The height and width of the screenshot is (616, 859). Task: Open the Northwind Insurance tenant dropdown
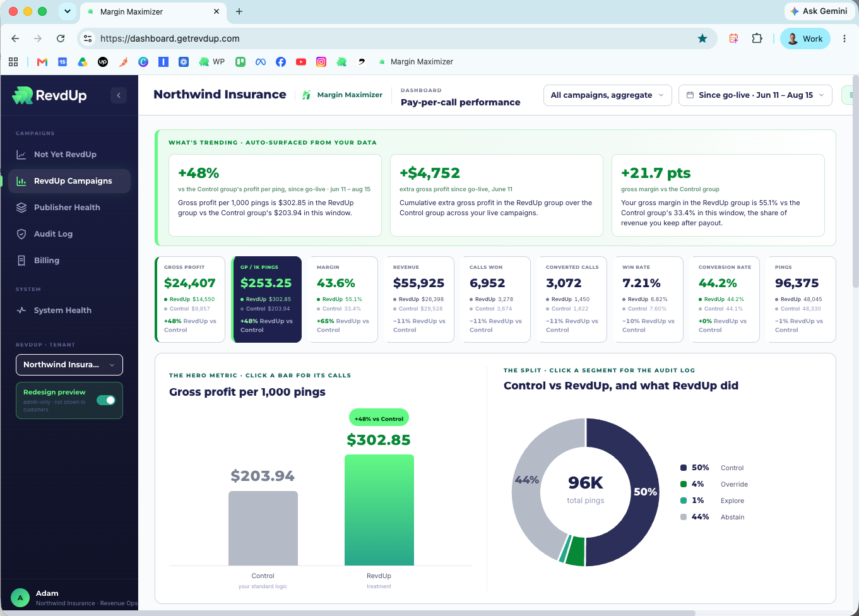pyautogui.click(x=69, y=365)
